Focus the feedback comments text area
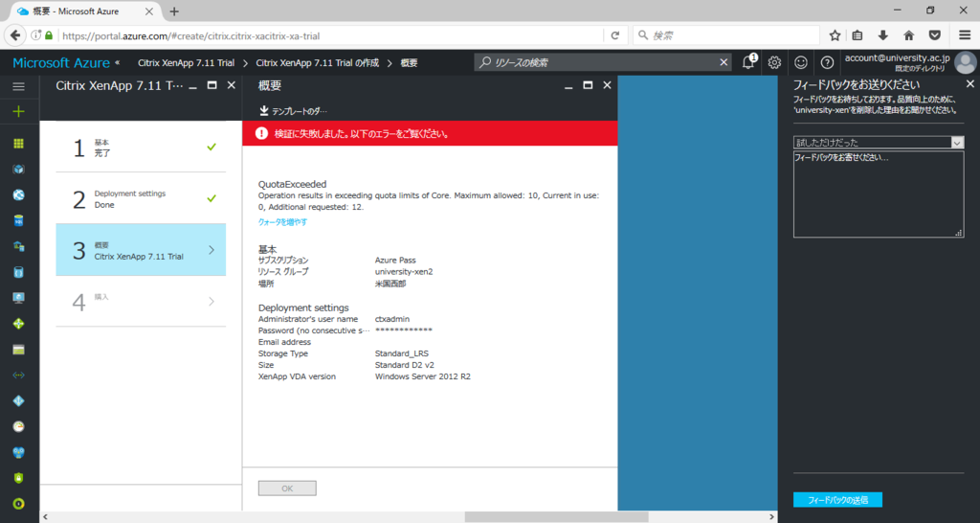Viewport: 980px width, 523px height. click(879, 193)
